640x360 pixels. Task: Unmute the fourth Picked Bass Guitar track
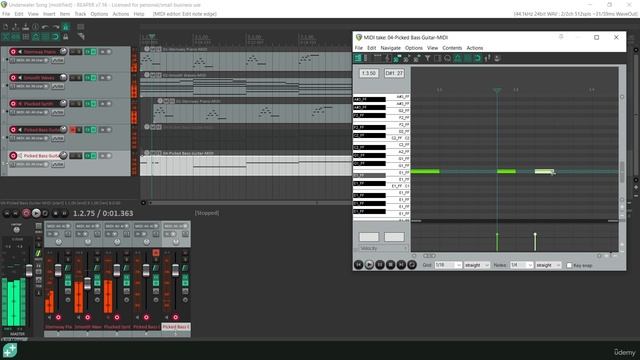click(73, 130)
